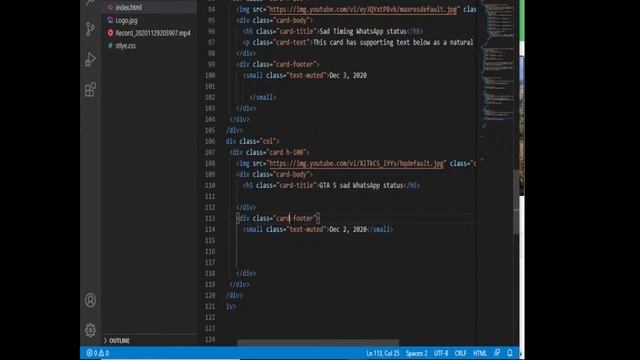Image resolution: width=640 pixels, height=360 pixels.
Task: Click the text 'Dec 3, 2020'
Action: click(348, 76)
